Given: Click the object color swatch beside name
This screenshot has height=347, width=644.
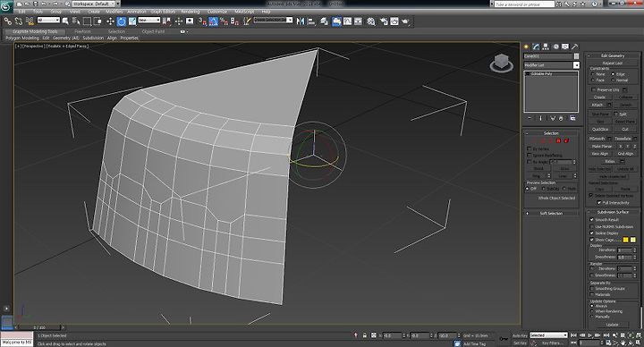Looking at the screenshot, I should pos(576,55).
